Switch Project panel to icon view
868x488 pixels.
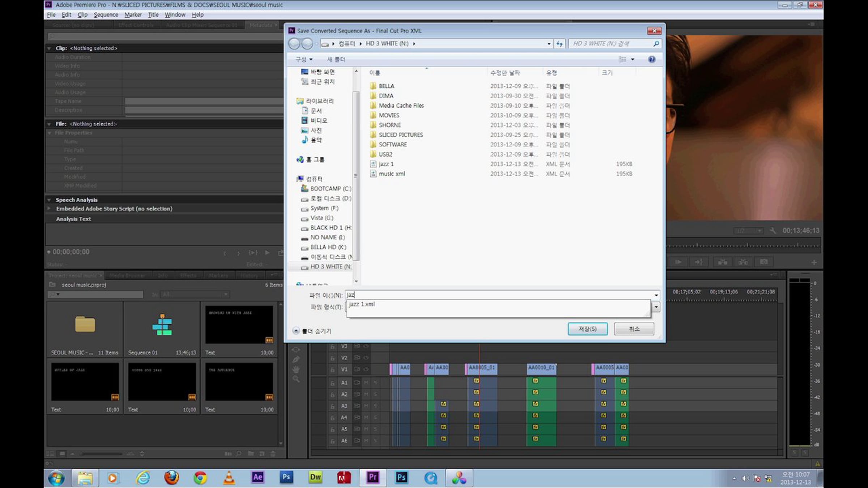[x=62, y=453]
